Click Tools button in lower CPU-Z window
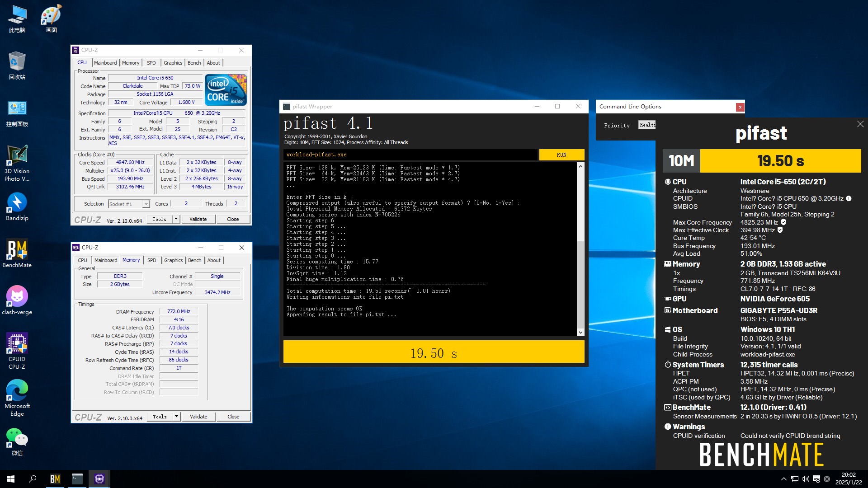Image resolution: width=868 pixels, height=488 pixels. tap(160, 417)
